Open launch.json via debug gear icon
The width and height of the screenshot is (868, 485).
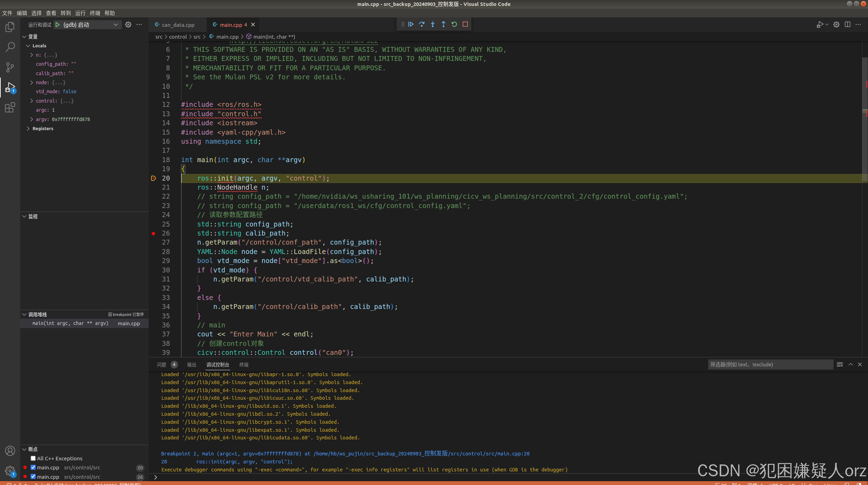pos(128,25)
